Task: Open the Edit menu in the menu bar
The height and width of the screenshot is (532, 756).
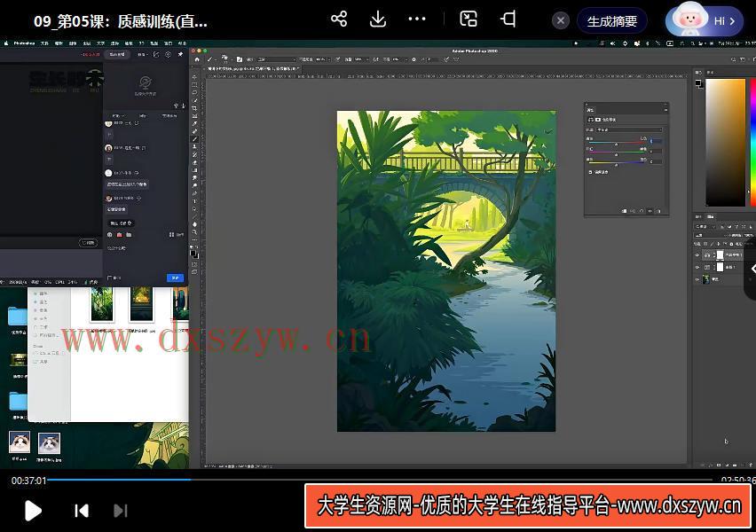Action: click(59, 43)
